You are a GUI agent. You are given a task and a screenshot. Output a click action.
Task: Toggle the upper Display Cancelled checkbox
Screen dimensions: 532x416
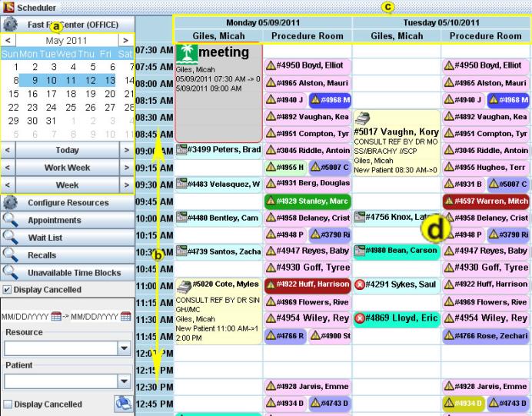click(x=6, y=289)
